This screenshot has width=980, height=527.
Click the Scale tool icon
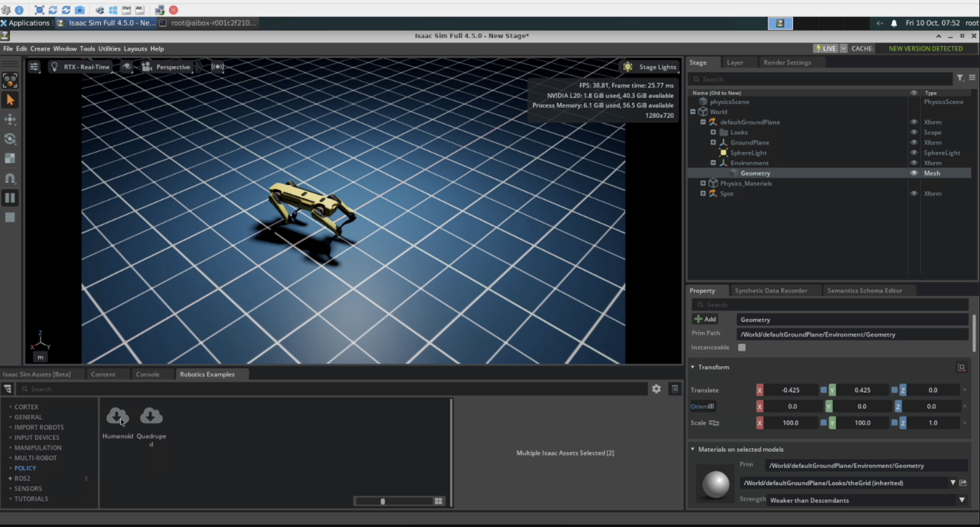coord(10,158)
